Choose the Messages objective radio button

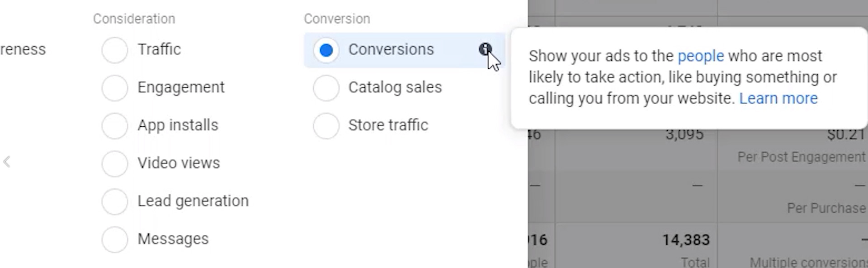(115, 239)
